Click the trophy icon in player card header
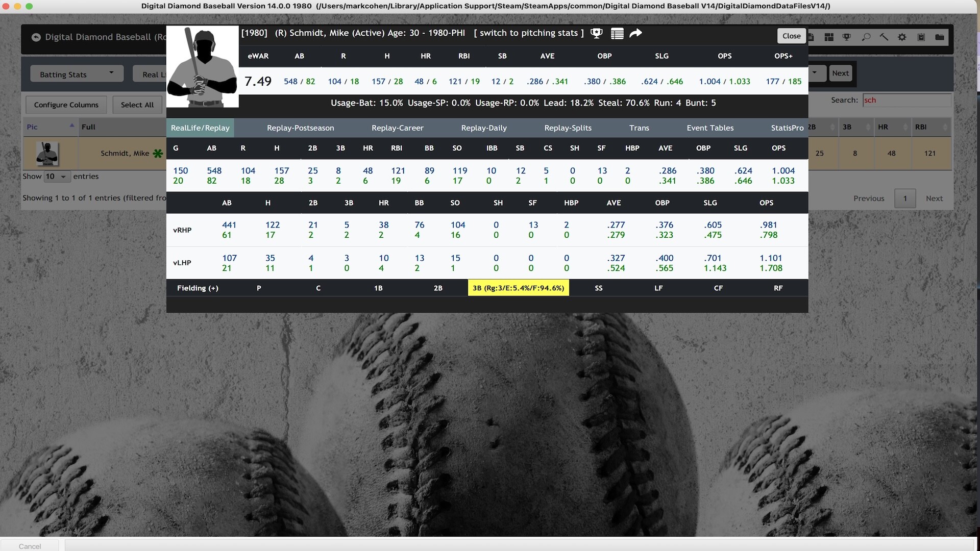Screen dimensions: 980x551 596,34
